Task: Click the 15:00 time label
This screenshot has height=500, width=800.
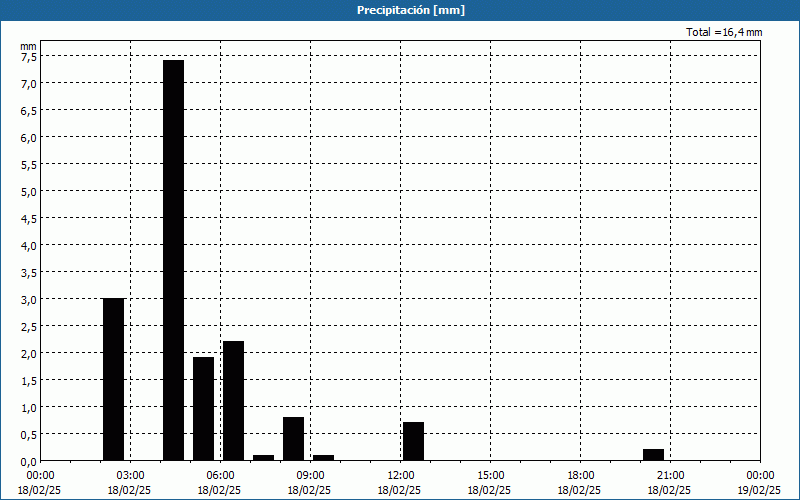Action: coord(490,476)
